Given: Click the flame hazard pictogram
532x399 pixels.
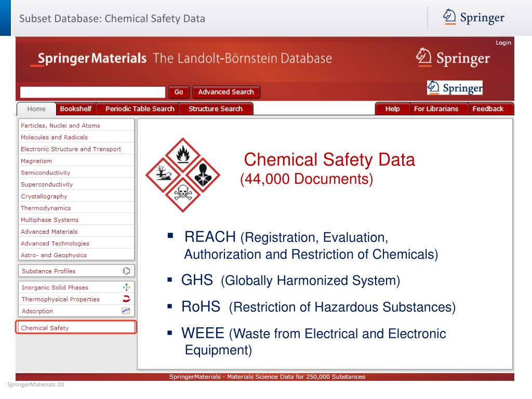Looking at the screenshot, I should click(183, 155).
